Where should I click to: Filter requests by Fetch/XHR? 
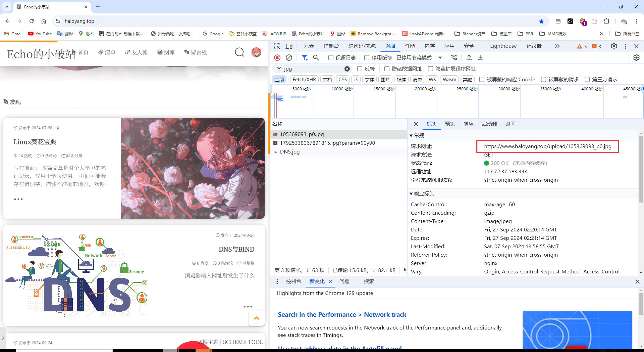pyautogui.click(x=304, y=80)
